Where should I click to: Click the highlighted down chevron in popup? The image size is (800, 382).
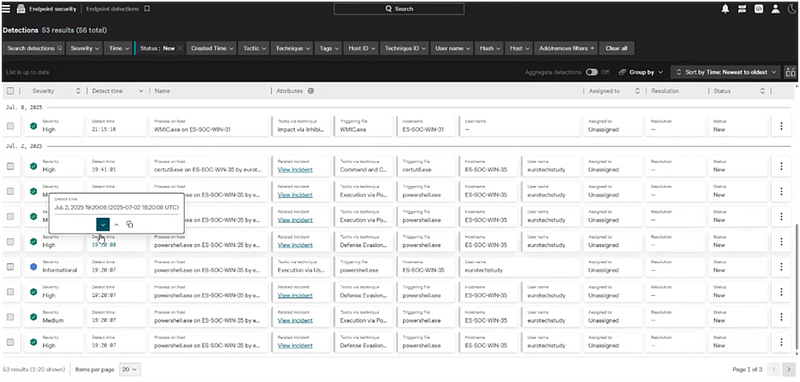103,224
